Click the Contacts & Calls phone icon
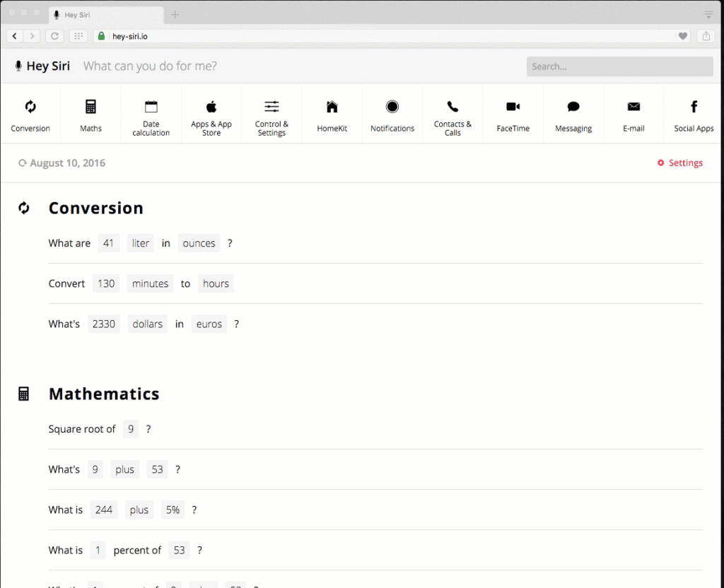Screen dimensions: 724x588 tap(452, 107)
